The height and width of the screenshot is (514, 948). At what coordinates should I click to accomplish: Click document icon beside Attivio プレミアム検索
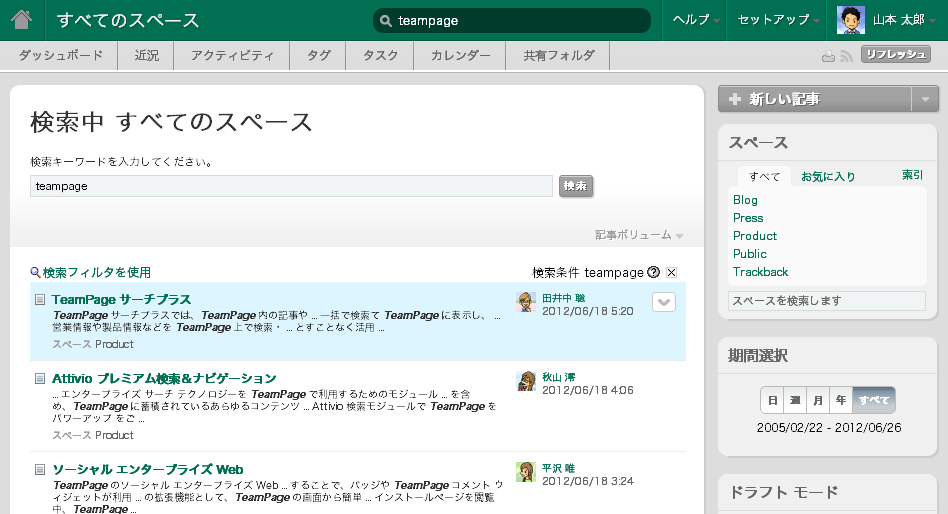[x=40, y=379]
